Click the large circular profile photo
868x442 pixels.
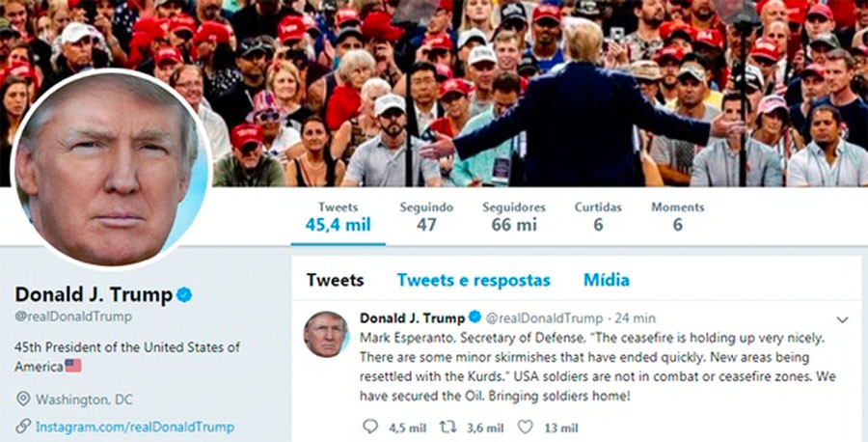(x=111, y=169)
